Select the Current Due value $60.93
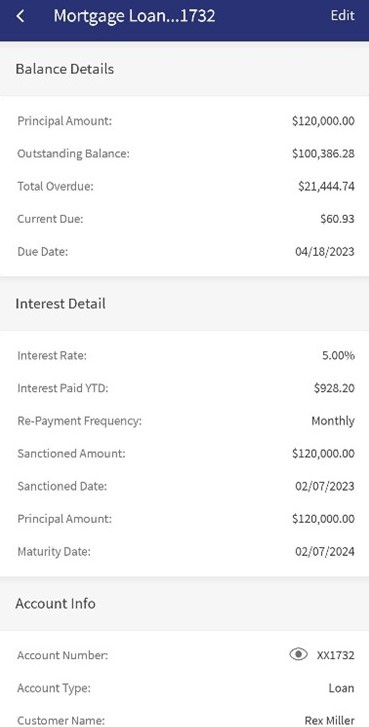 click(x=337, y=219)
